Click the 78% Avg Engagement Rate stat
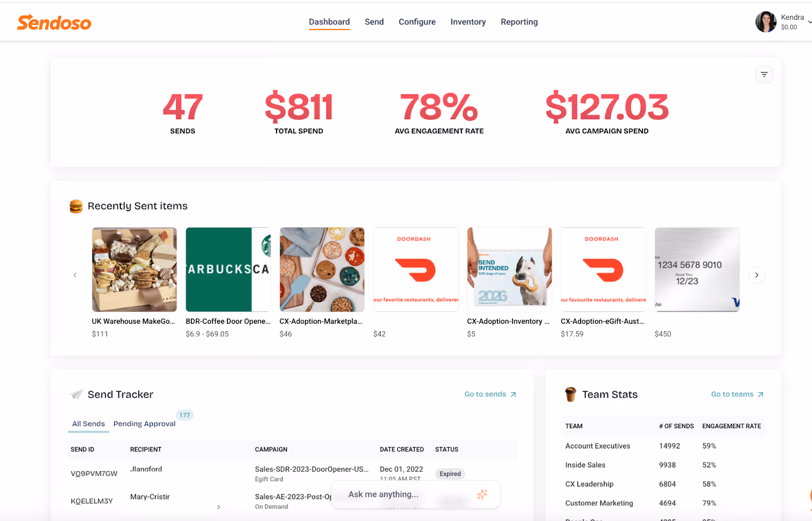Viewport: 812px width, 521px height. click(439, 113)
